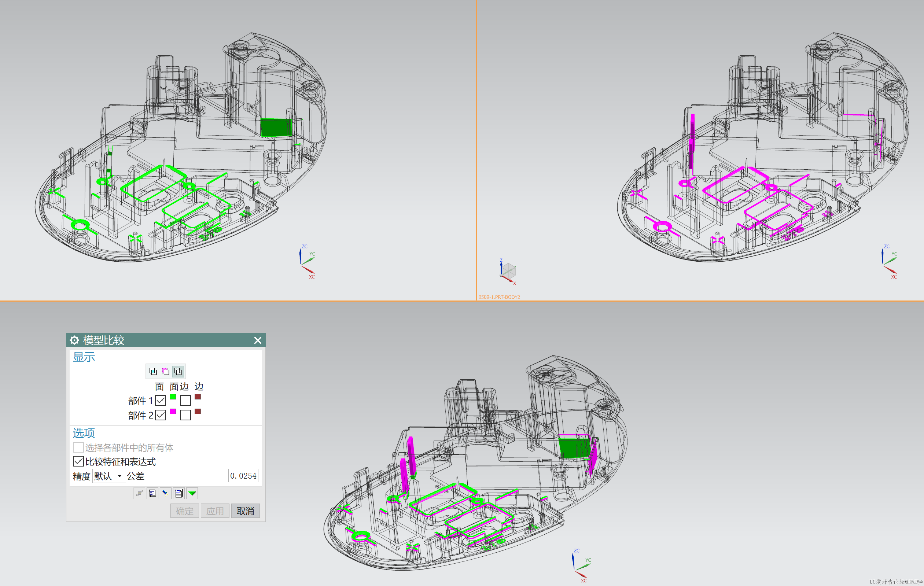This screenshot has width=924, height=586.
Task: Click the 取消 button
Action: click(245, 511)
